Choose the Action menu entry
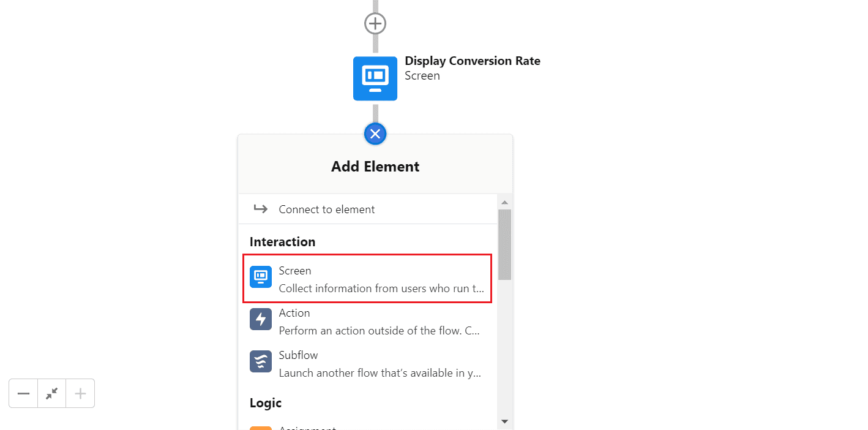 368,322
